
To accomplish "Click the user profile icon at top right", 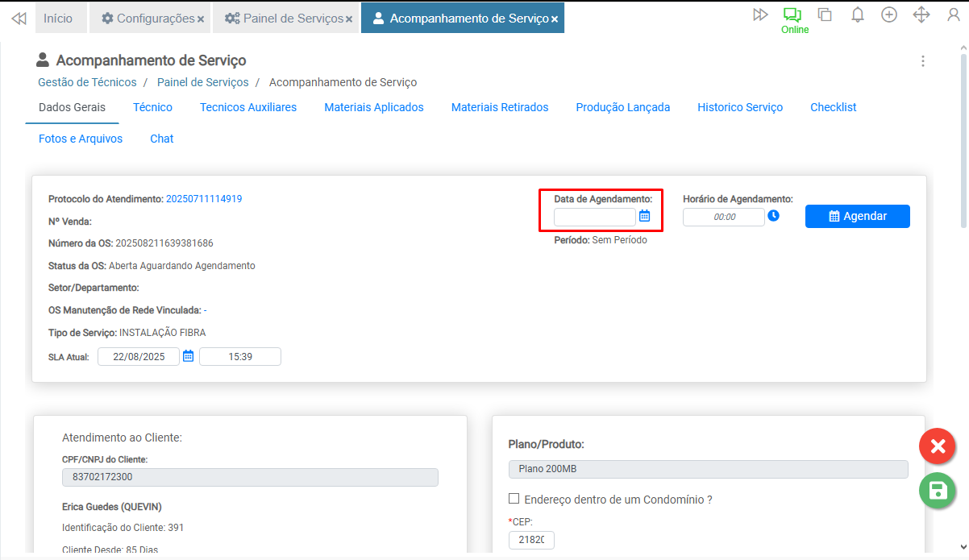I will tap(953, 15).
